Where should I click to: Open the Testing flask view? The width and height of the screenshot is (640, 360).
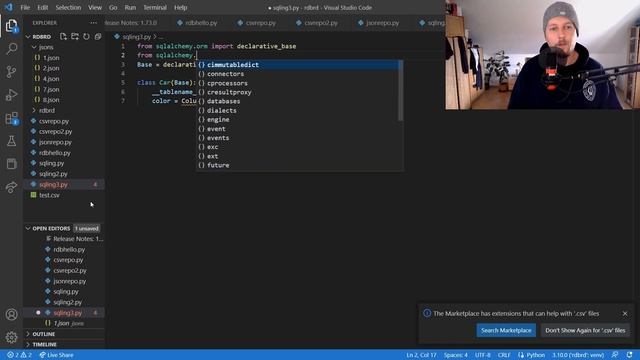11,141
